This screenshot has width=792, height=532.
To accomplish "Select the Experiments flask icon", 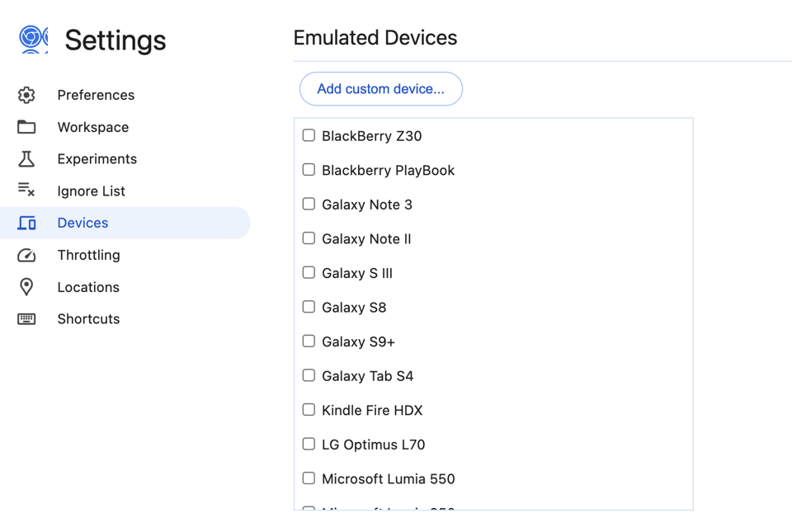I will pyautogui.click(x=26, y=158).
